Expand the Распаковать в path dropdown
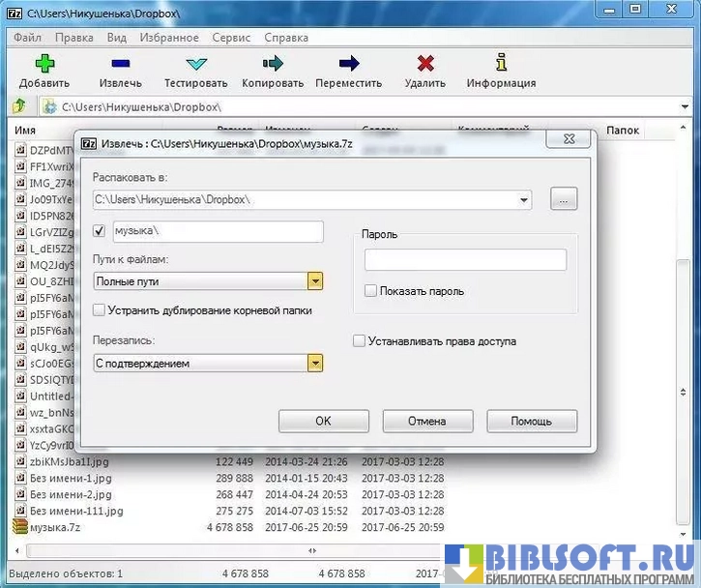 [x=524, y=200]
